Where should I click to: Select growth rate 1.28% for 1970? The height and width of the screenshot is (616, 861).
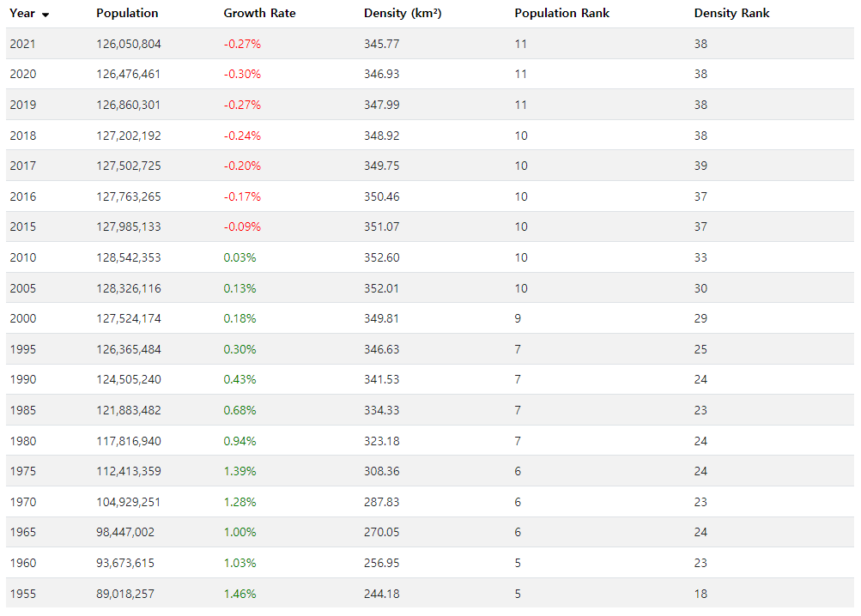point(240,502)
